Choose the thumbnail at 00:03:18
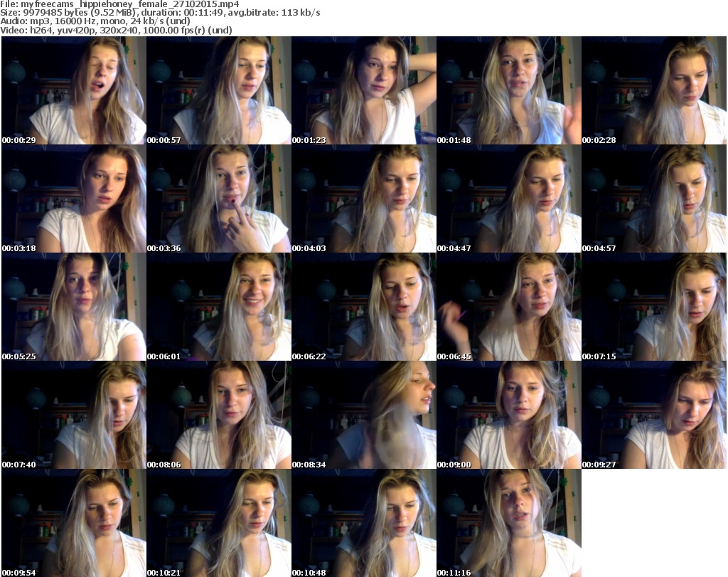Screen dimensions: 728x577 74,198
